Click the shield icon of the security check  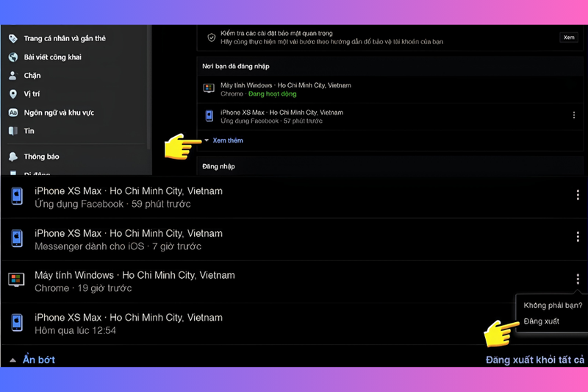coord(212,38)
